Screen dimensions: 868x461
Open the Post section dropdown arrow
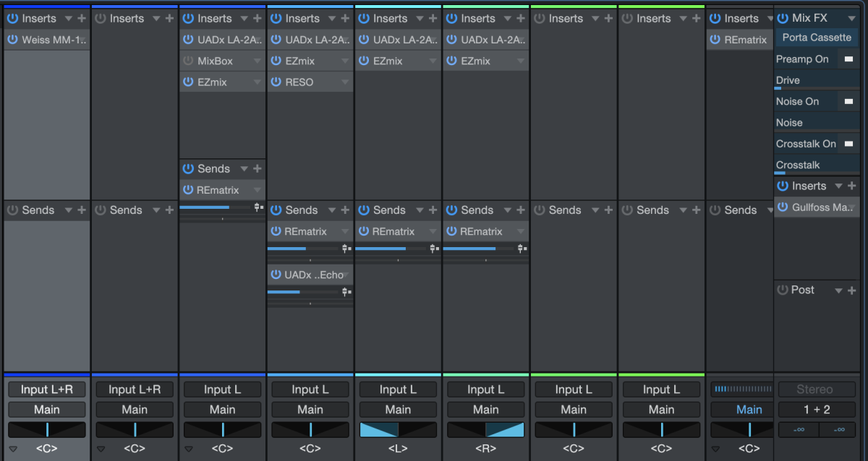[838, 290]
